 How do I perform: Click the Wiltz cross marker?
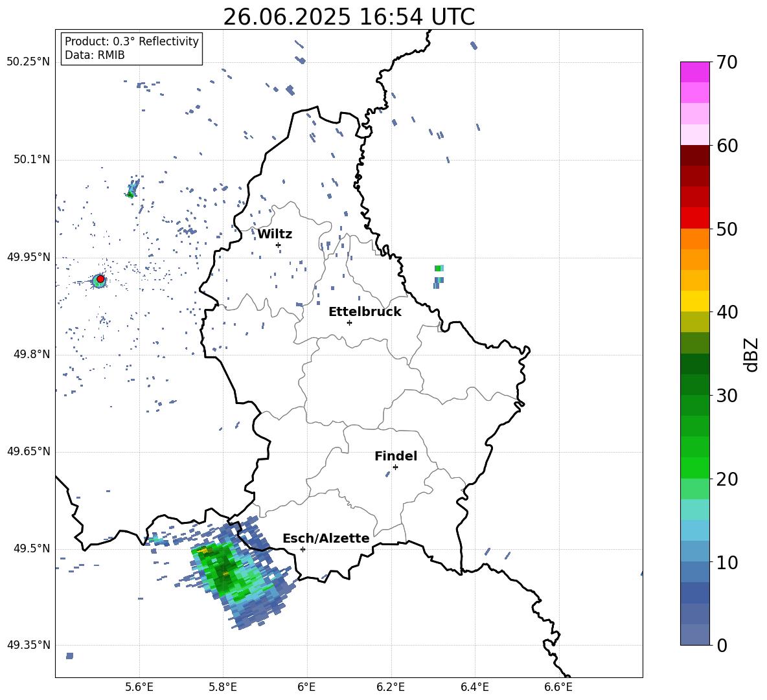pos(279,245)
